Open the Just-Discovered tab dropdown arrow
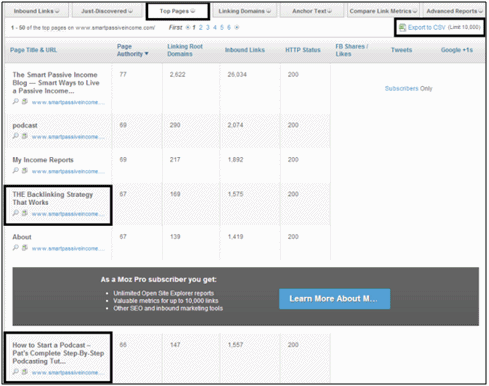This screenshot has height=386, width=489. [x=130, y=11]
